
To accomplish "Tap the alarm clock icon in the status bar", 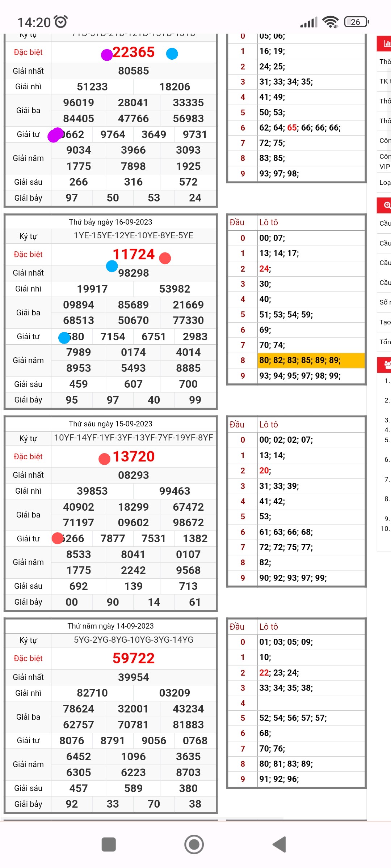I will [61, 22].
